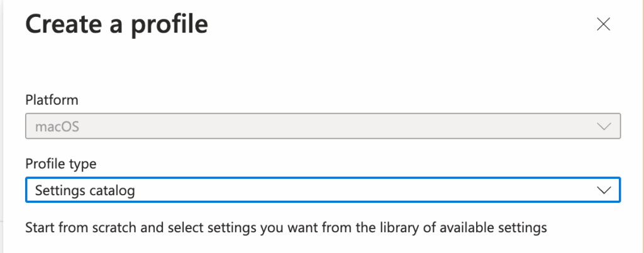Viewport: 644px width, 253px height.
Task: Click the Profile type chevron arrow
Action: [x=604, y=190]
